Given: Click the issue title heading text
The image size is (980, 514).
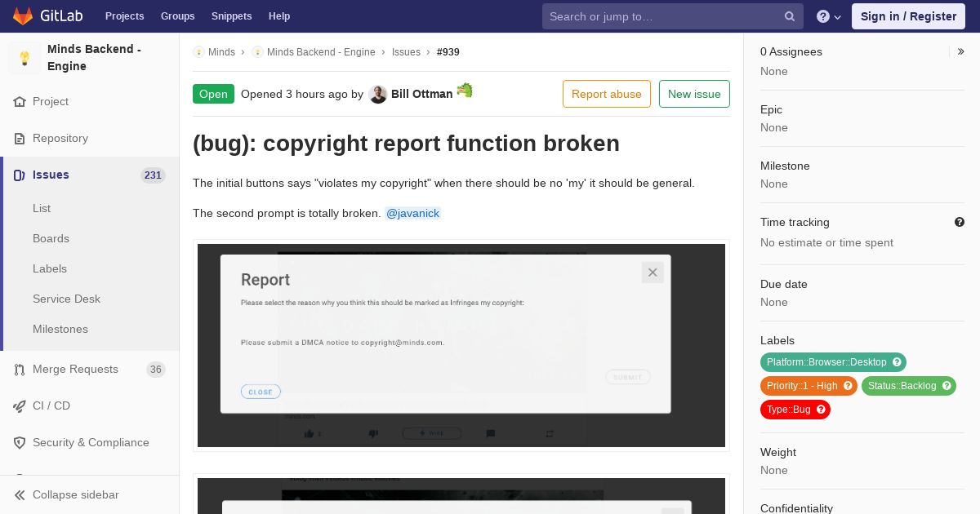Looking at the screenshot, I should pyautogui.click(x=406, y=144).
